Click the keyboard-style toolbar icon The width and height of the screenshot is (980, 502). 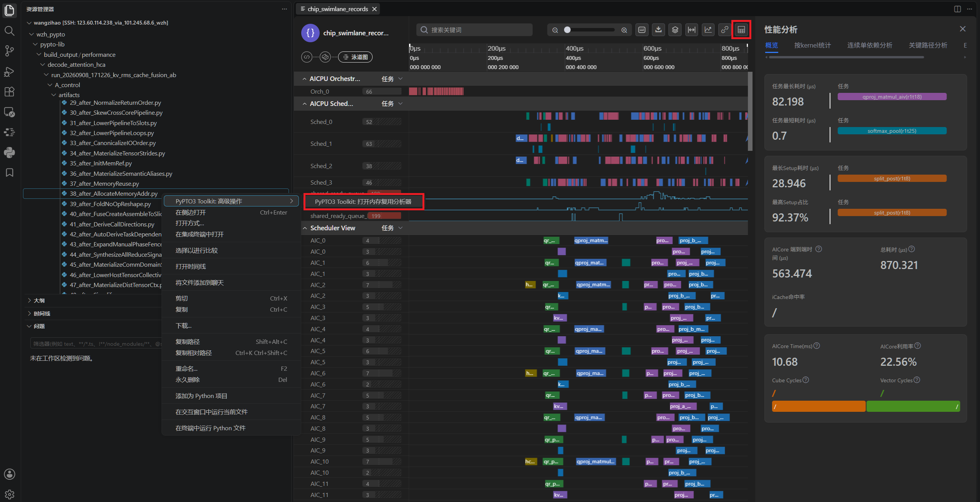[642, 30]
